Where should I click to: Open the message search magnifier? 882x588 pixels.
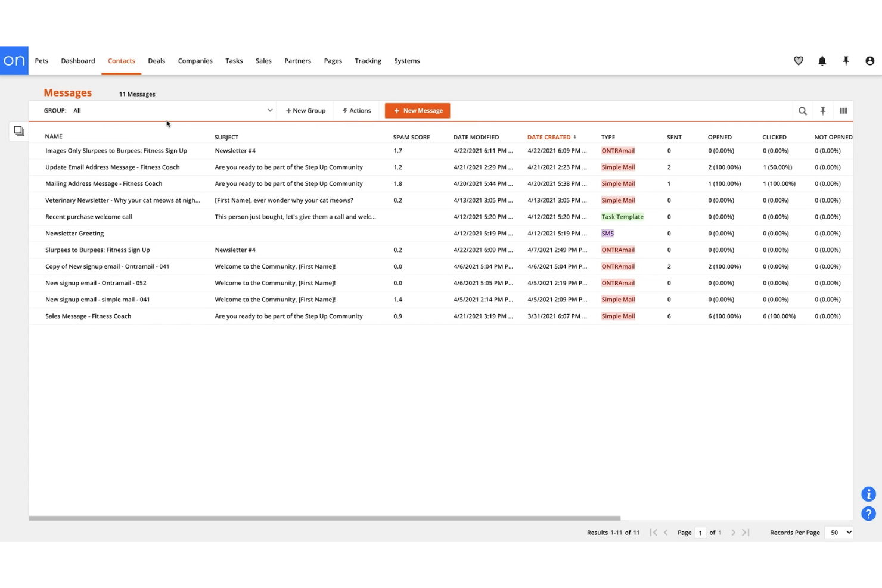pos(803,111)
